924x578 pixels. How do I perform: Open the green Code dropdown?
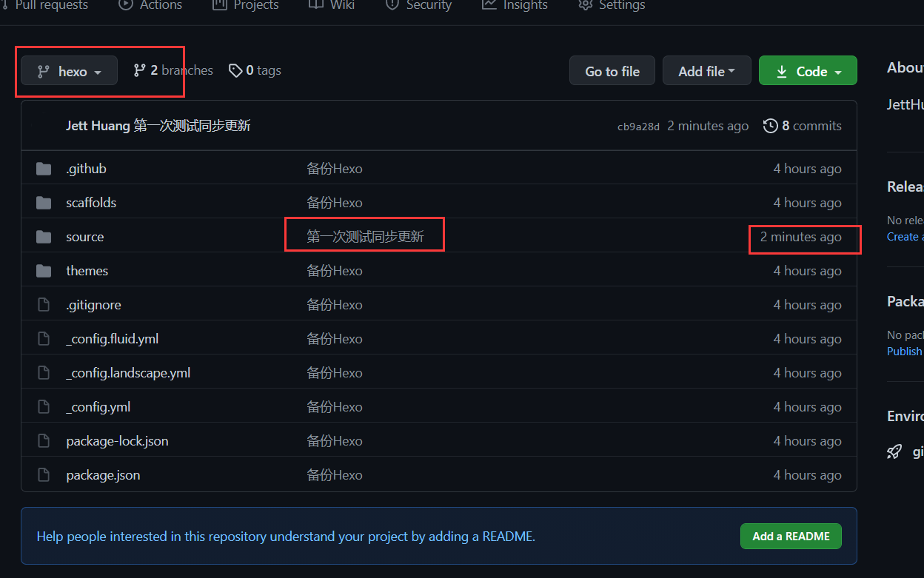click(x=808, y=71)
